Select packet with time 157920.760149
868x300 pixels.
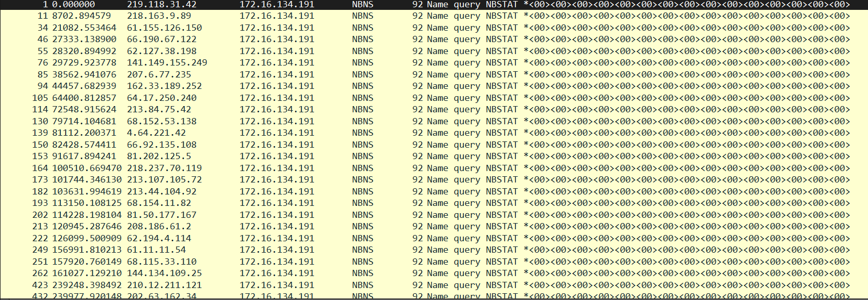[x=434, y=262]
